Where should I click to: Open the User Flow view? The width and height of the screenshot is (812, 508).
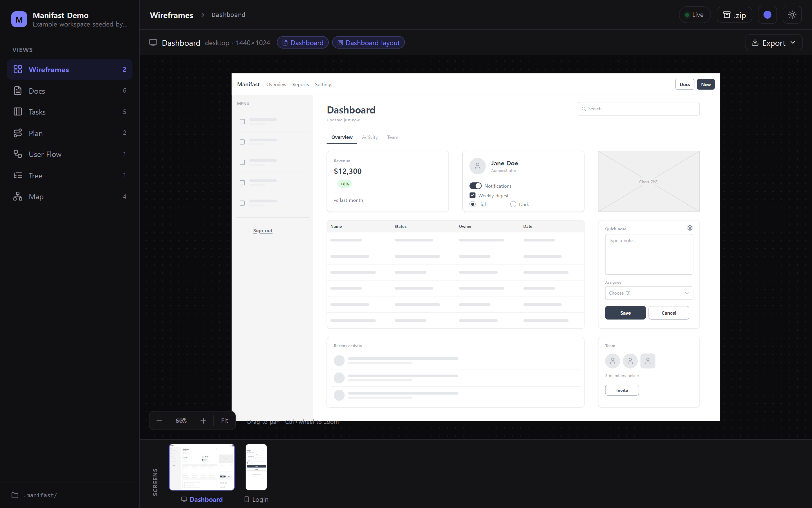click(x=69, y=154)
